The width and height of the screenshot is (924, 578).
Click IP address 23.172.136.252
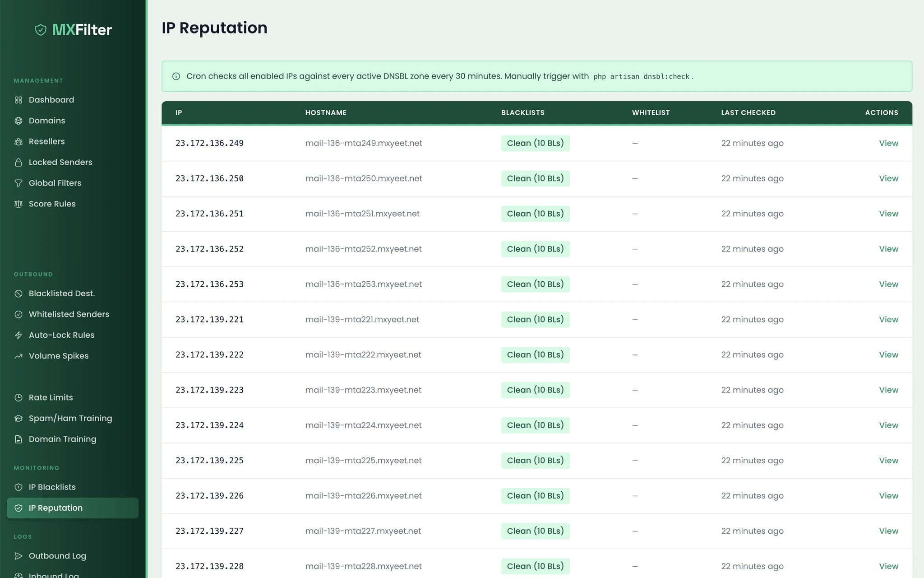tap(209, 249)
